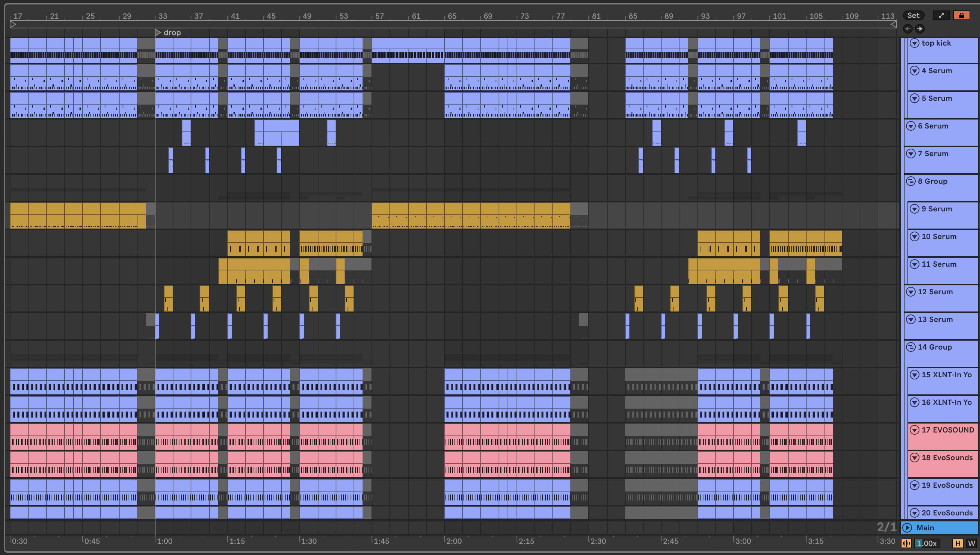Click the Main track play icon

[907, 528]
